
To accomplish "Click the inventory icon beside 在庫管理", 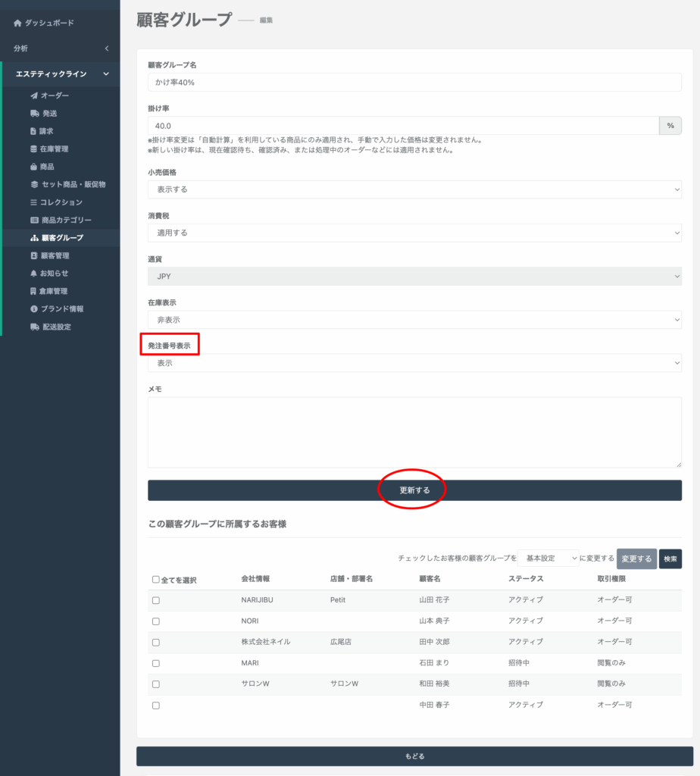I will (34, 149).
